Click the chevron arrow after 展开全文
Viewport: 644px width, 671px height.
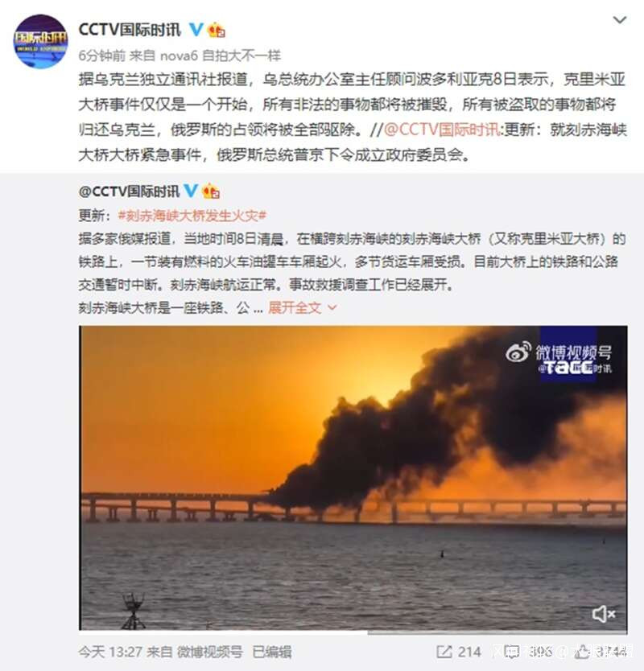click(x=332, y=307)
